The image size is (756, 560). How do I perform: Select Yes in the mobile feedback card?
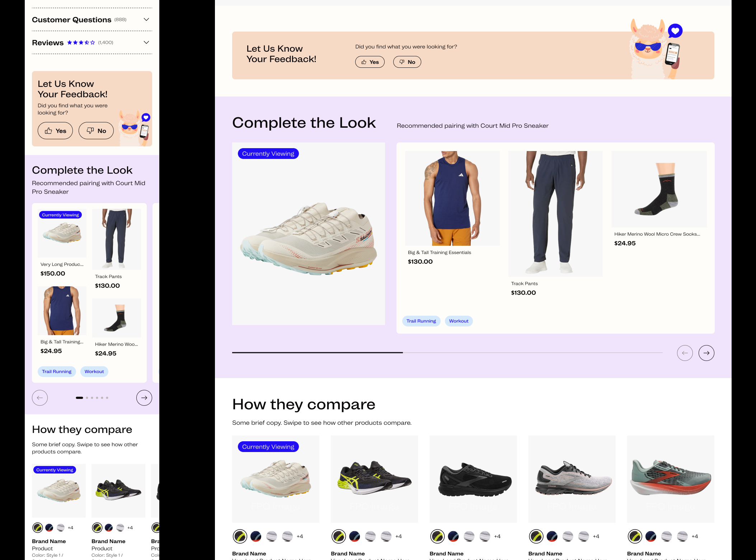pyautogui.click(x=55, y=131)
